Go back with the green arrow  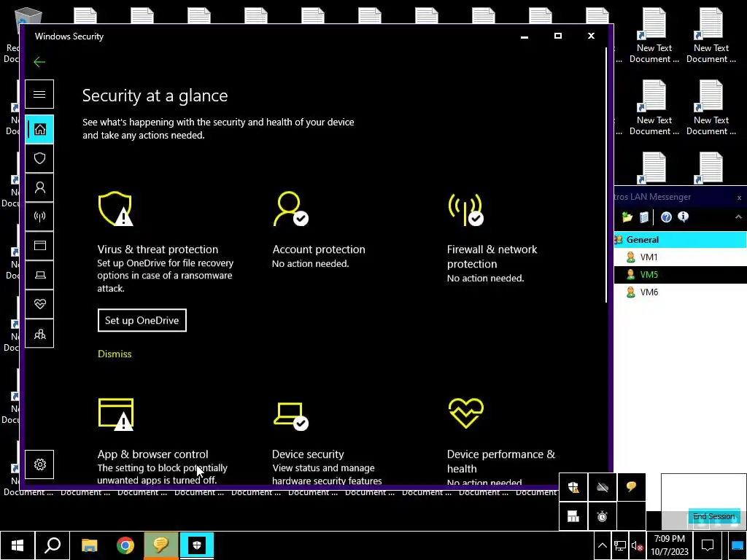[x=39, y=61]
